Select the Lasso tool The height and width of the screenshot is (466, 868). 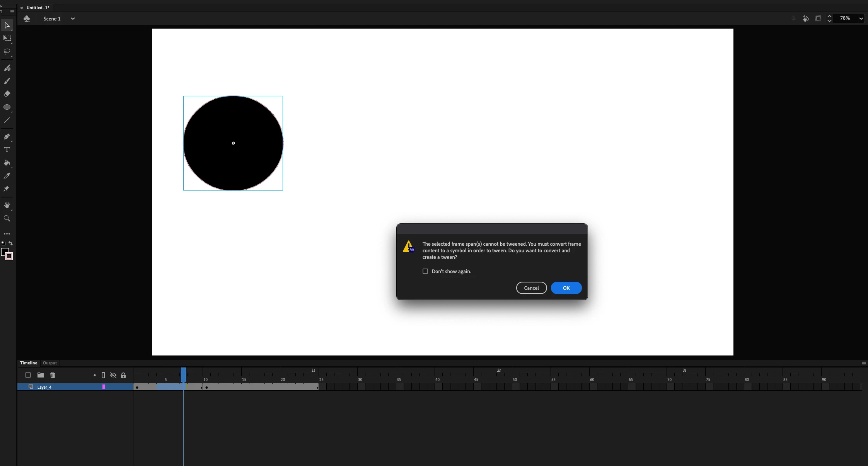(x=7, y=51)
